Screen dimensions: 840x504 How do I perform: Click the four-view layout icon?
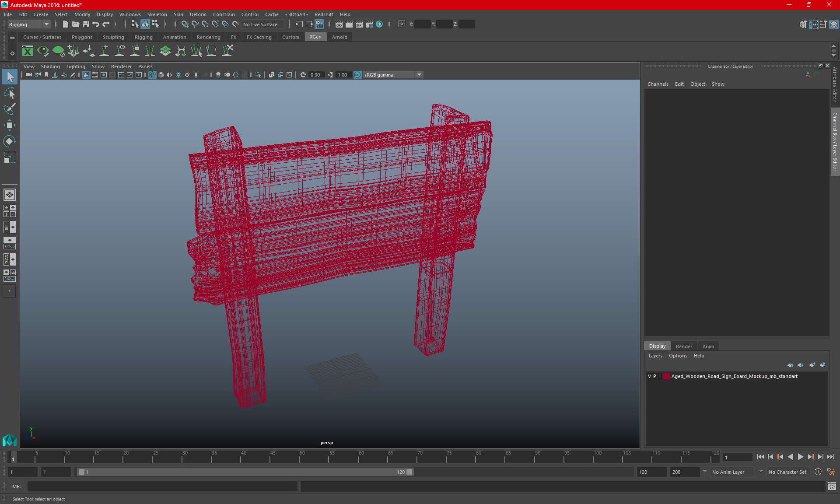click(9, 211)
